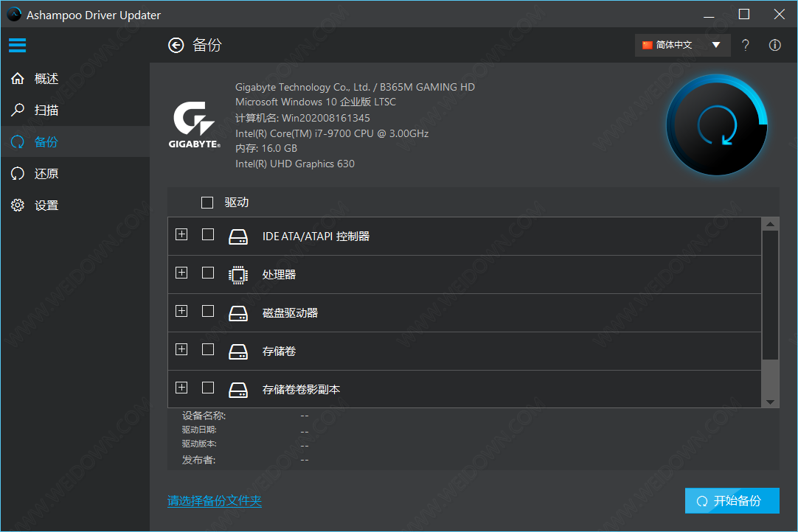
Task: Check the 处理器 checkbox
Action: pyautogui.click(x=208, y=273)
